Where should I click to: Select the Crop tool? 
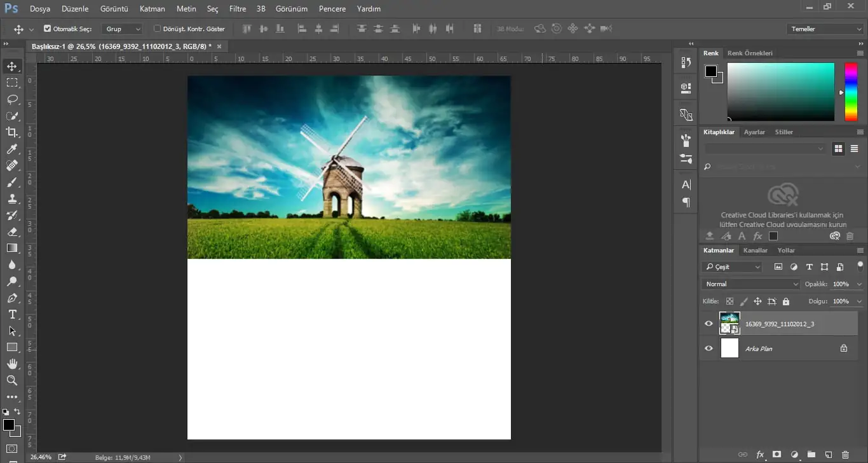tap(12, 132)
